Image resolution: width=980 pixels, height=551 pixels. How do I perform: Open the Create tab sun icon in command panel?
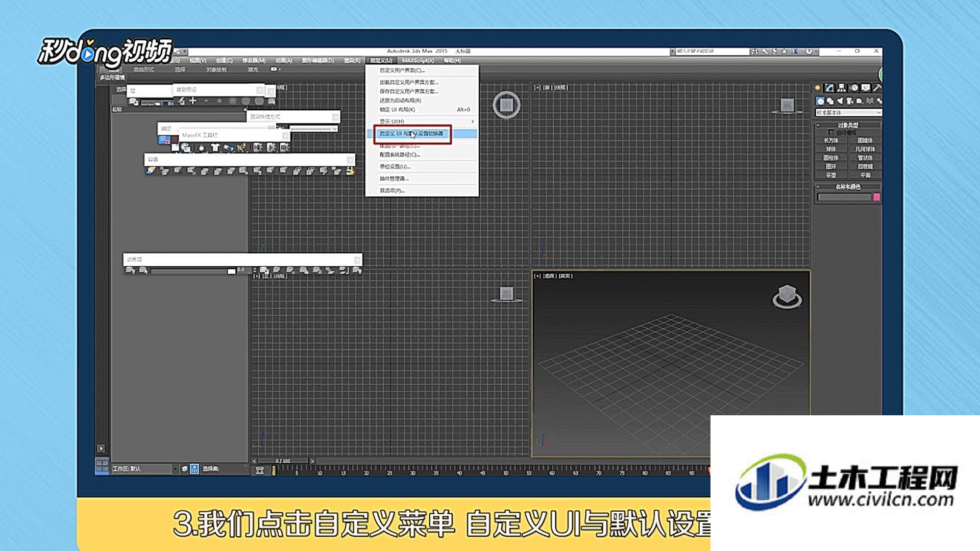(818, 88)
